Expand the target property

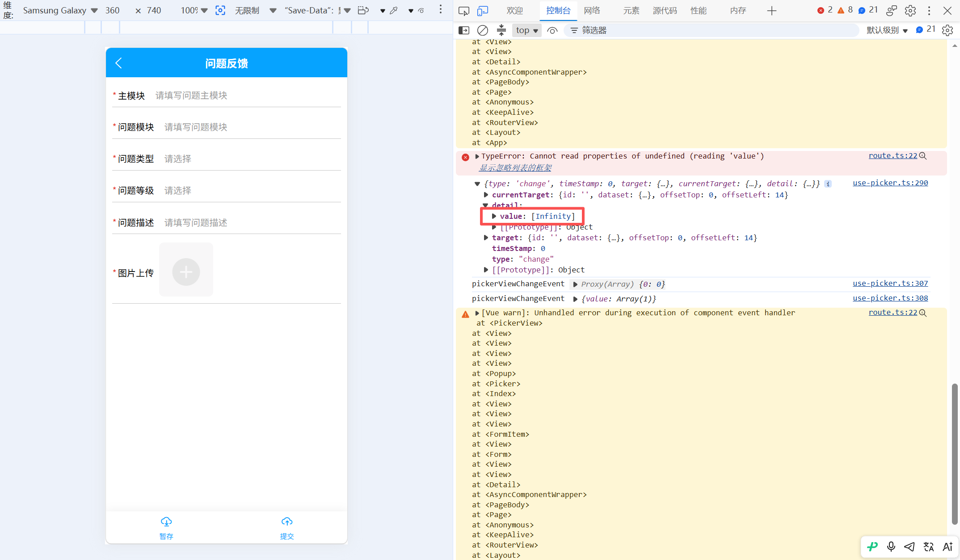pos(486,238)
